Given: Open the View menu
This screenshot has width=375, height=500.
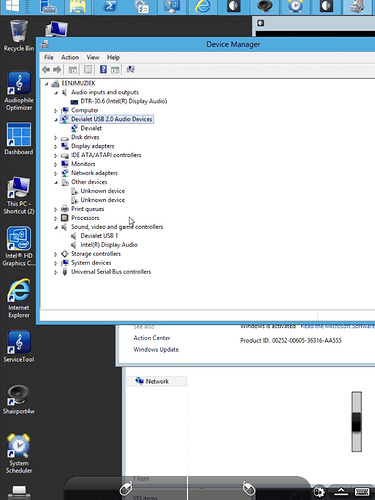Looking at the screenshot, I should click(x=93, y=57).
